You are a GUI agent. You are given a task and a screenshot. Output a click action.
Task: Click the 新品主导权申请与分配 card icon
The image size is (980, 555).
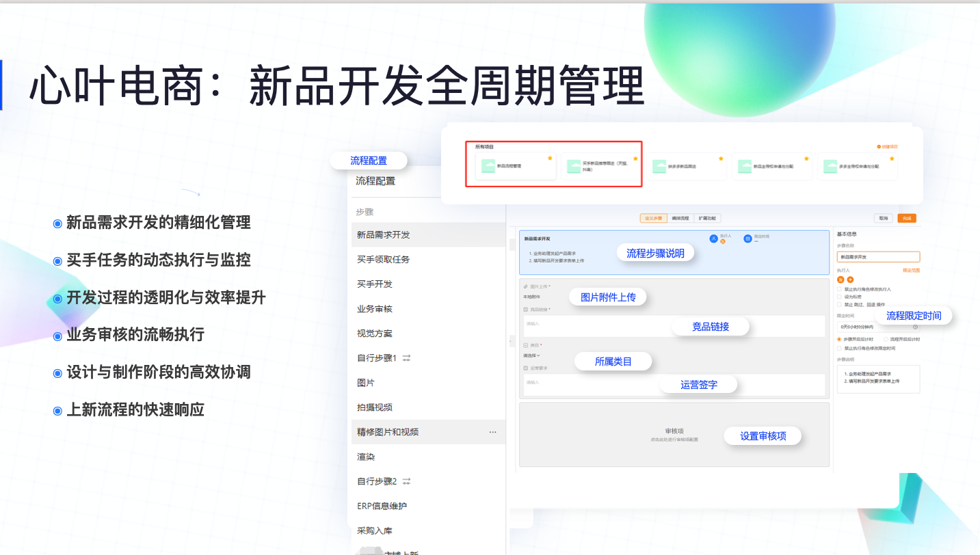click(744, 166)
